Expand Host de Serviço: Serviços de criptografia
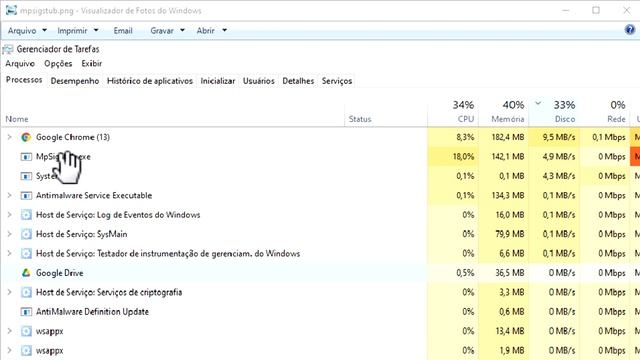This screenshot has height=360, width=640. pos(9,292)
